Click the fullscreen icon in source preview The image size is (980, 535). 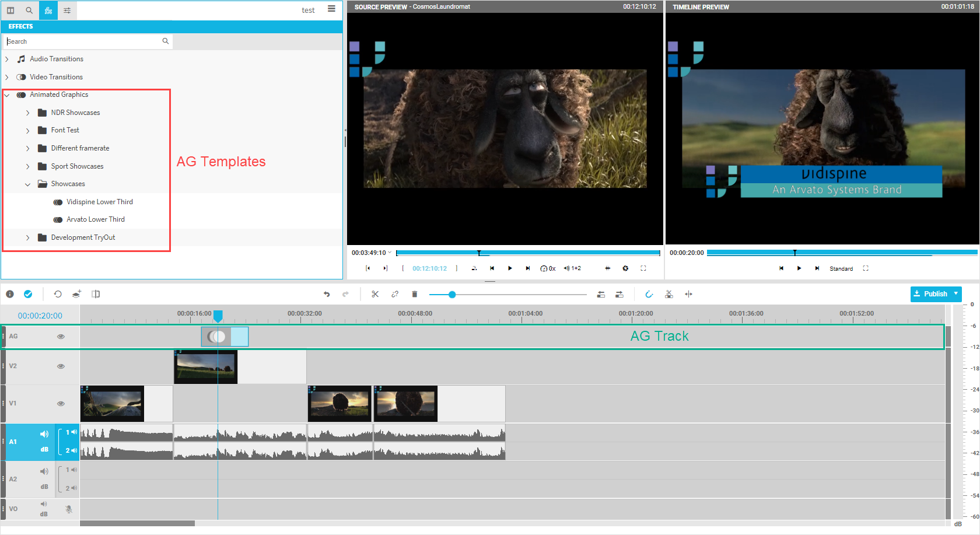tap(643, 268)
